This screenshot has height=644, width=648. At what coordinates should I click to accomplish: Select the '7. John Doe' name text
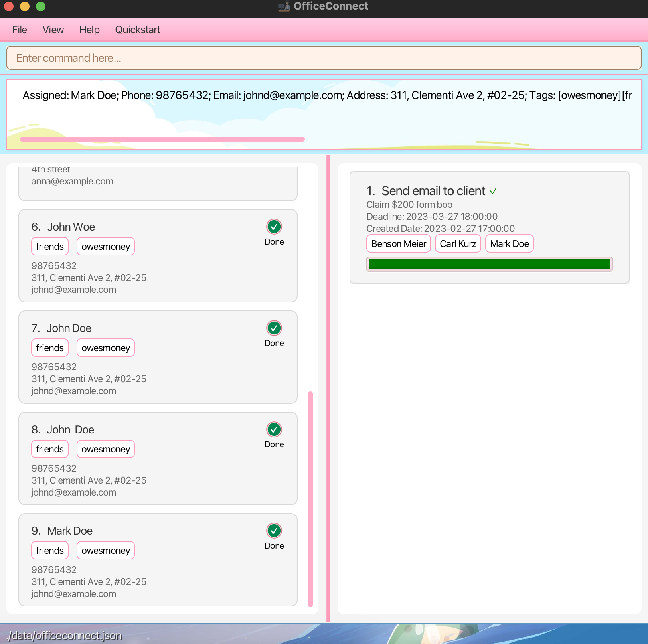coord(61,328)
